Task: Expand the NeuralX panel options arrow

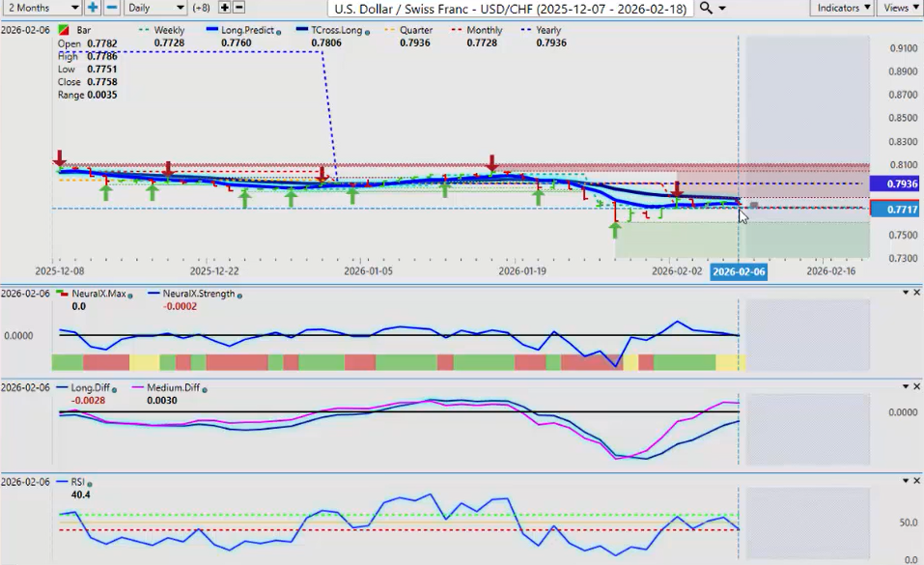Action: tap(905, 293)
